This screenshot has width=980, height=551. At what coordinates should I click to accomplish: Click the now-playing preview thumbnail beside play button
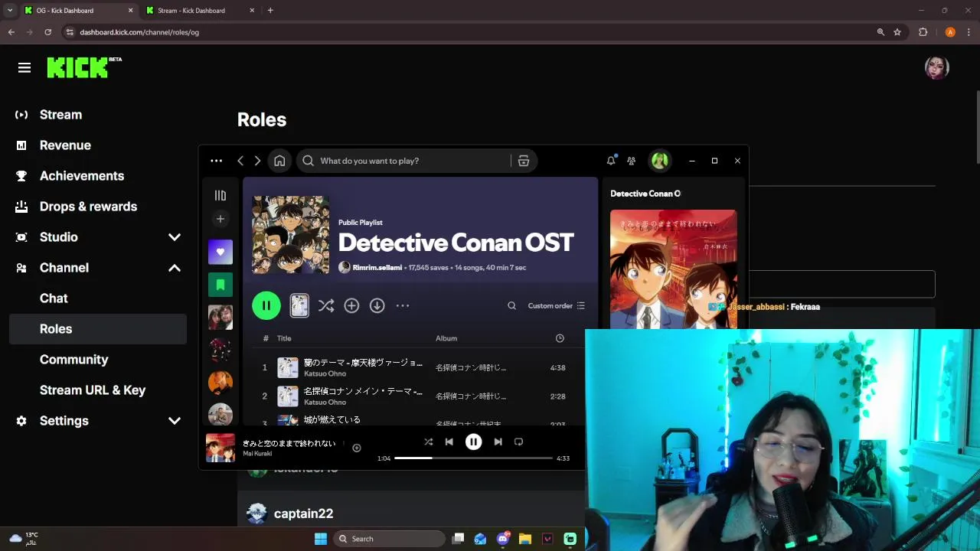point(299,305)
